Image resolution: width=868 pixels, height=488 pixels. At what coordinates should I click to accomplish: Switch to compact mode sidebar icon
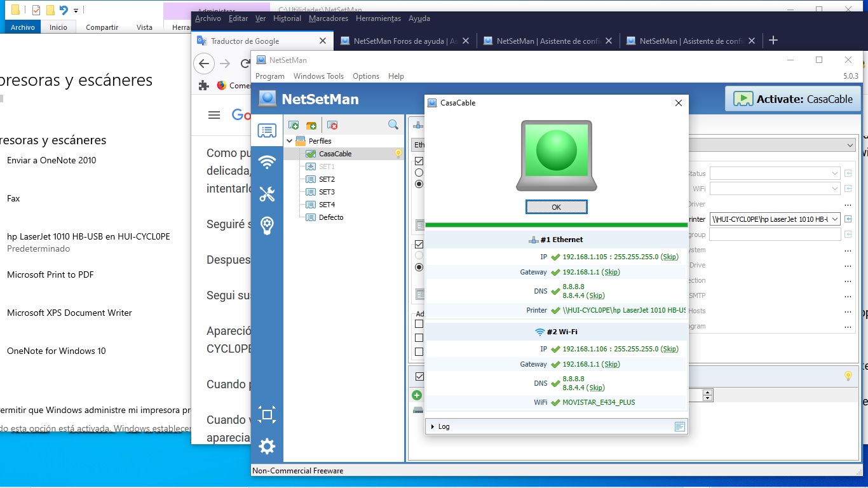pyautogui.click(x=267, y=415)
